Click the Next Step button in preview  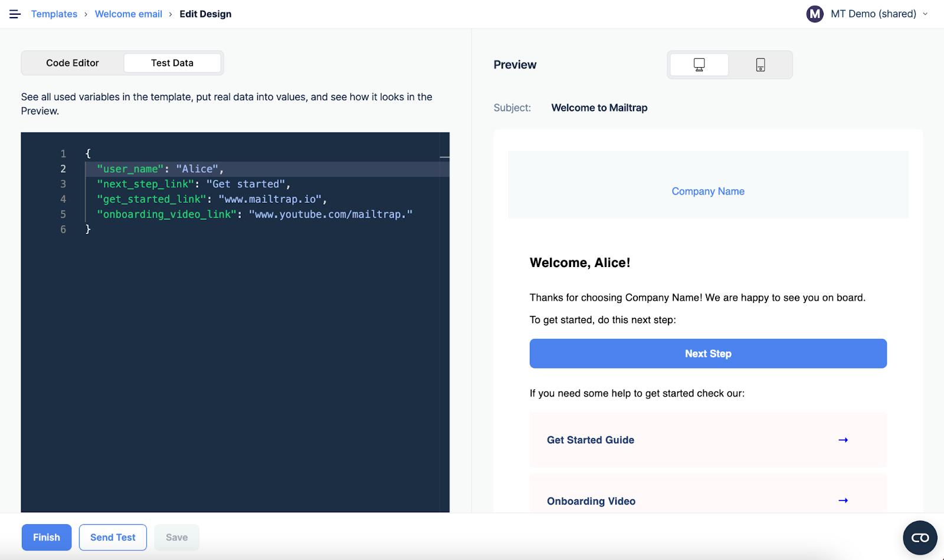coord(707,353)
